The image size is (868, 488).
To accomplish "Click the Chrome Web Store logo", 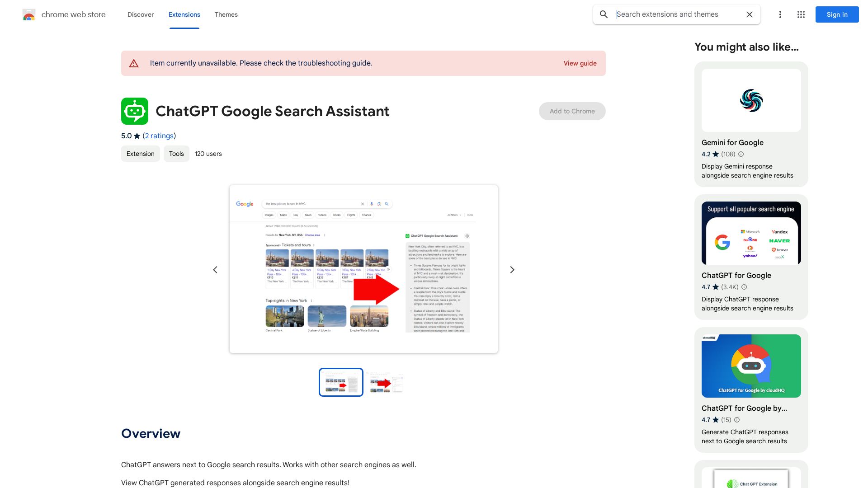I will pyautogui.click(x=29, y=15).
